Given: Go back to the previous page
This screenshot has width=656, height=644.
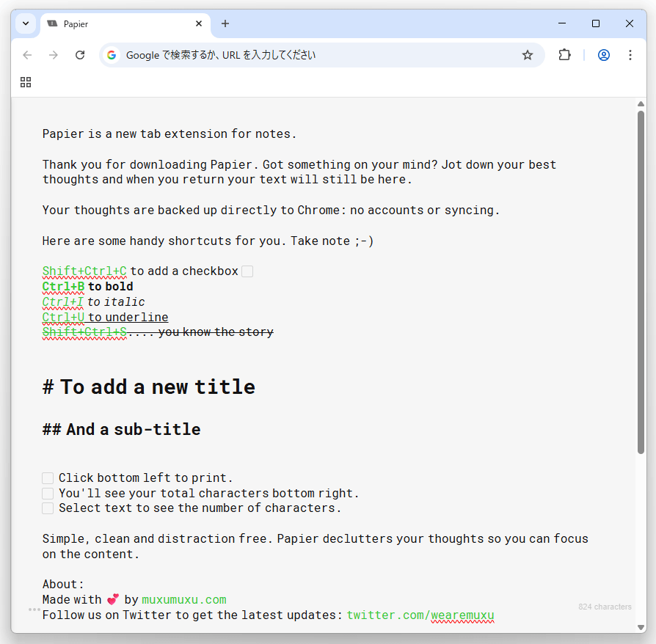Looking at the screenshot, I should pyautogui.click(x=27, y=55).
